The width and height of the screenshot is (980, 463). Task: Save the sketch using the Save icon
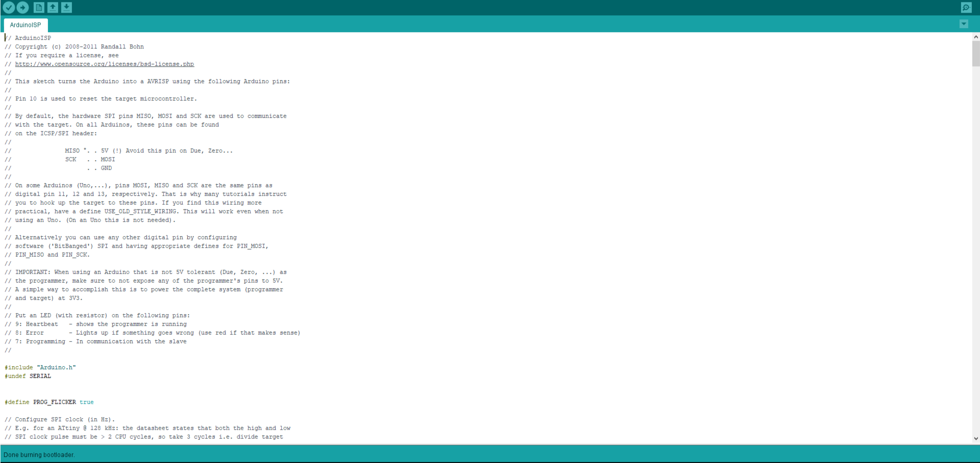pyautogui.click(x=66, y=7)
